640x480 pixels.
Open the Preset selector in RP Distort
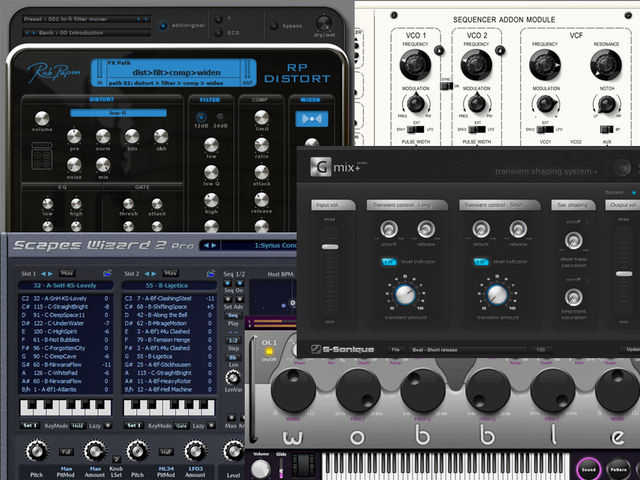click(86, 19)
